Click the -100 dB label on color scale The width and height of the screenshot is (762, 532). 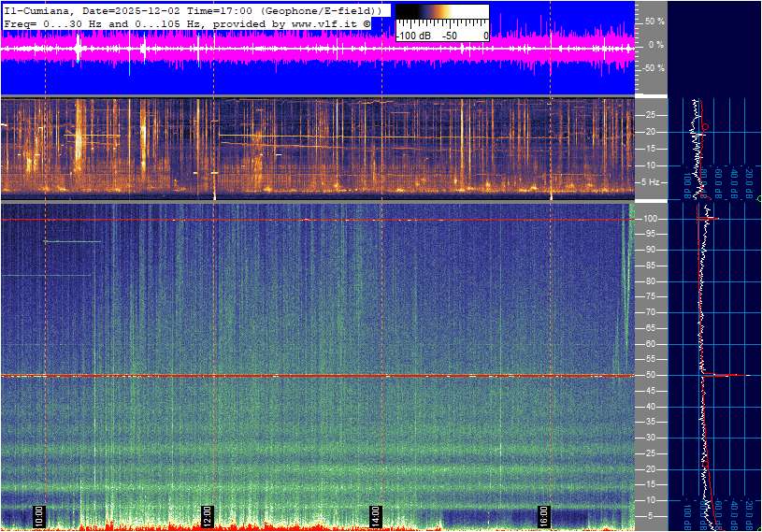tap(412, 36)
